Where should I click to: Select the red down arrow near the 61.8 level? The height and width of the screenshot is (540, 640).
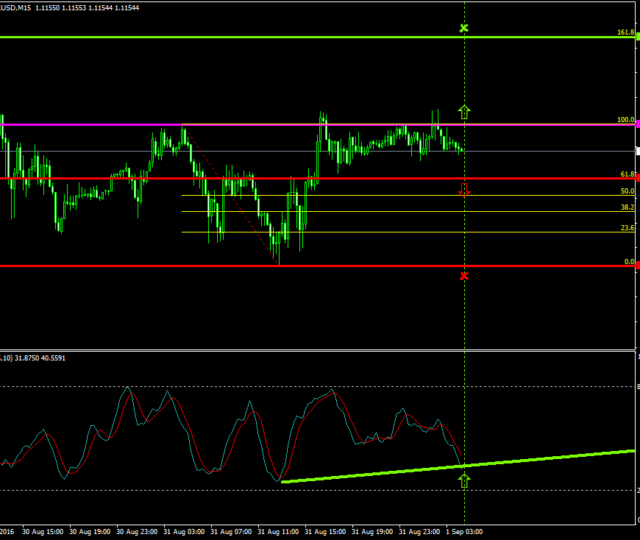click(x=464, y=191)
